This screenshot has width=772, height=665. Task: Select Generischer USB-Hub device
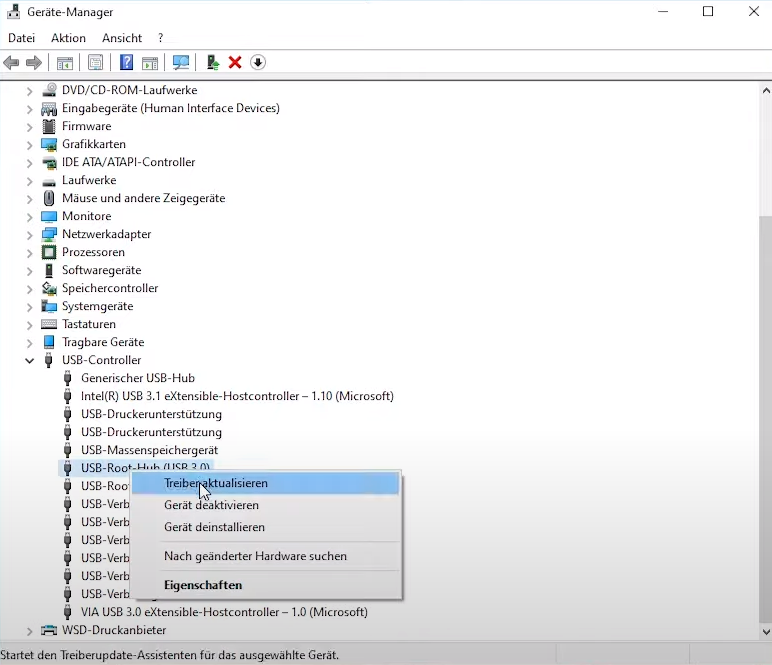coord(138,378)
